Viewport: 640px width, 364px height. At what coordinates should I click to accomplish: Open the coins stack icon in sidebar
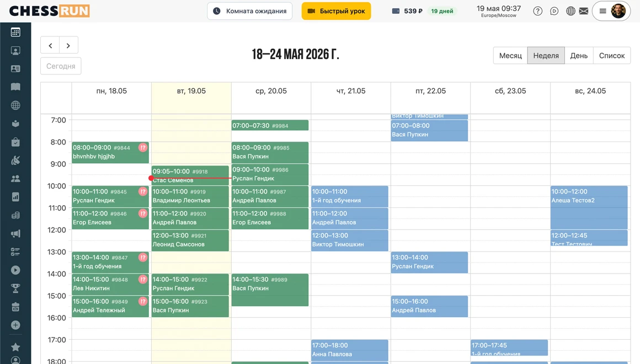coord(15,216)
